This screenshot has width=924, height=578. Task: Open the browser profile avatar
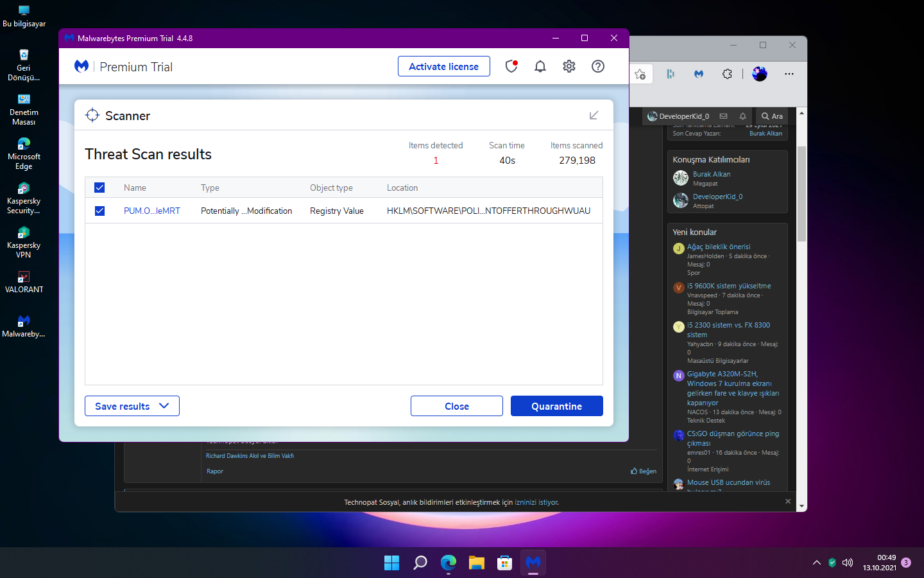click(760, 74)
